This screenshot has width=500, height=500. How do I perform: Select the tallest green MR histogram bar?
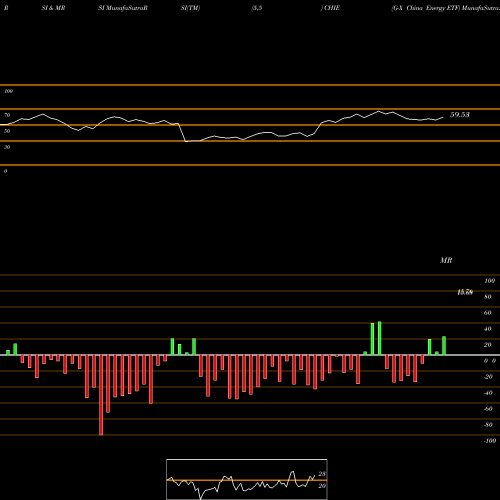click(380, 338)
